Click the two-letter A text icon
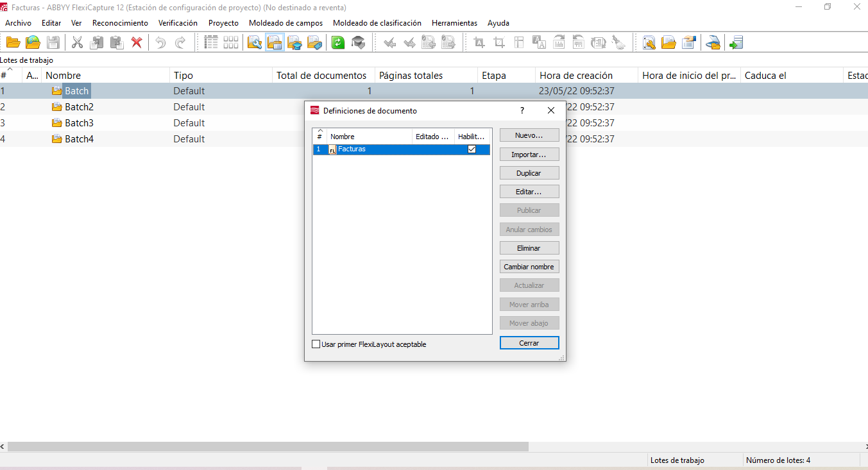 click(x=538, y=42)
